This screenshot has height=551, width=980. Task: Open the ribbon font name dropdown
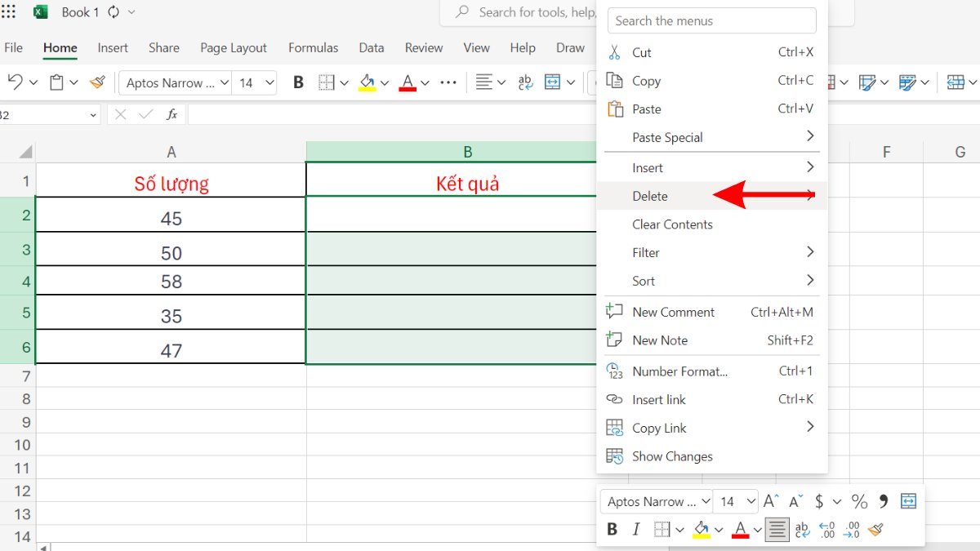pyautogui.click(x=225, y=82)
